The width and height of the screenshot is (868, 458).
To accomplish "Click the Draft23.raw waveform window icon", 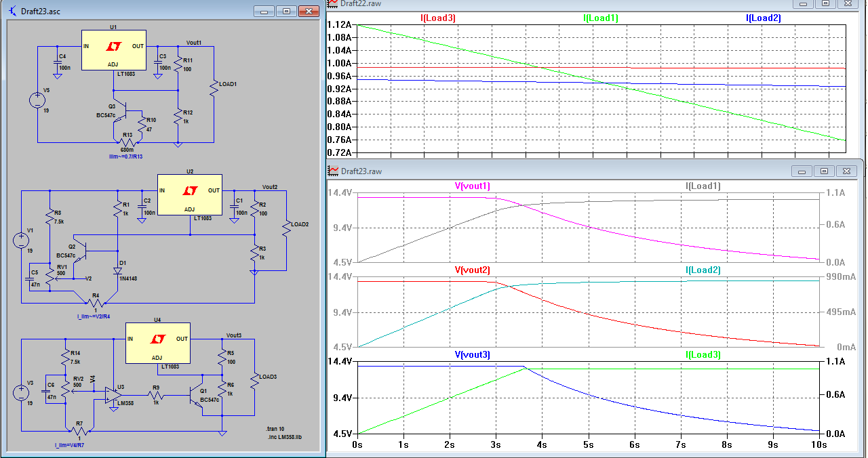I will pos(334,171).
